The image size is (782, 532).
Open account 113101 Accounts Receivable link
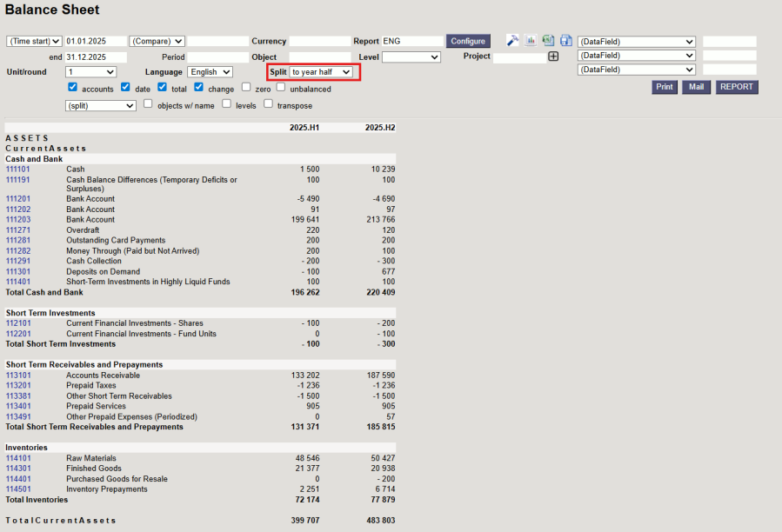18,376
